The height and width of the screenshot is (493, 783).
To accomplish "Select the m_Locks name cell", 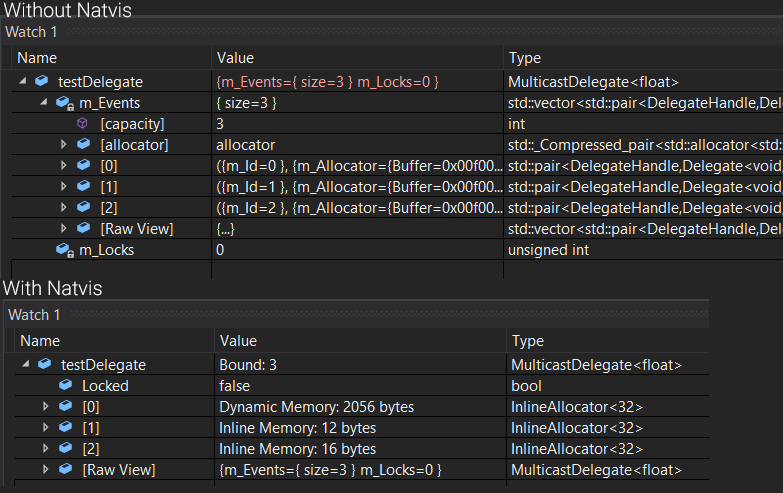I will tap(106, 250).
